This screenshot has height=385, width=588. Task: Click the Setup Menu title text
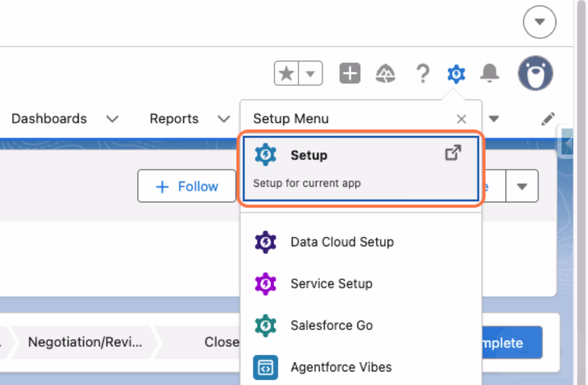coord(291,119)
